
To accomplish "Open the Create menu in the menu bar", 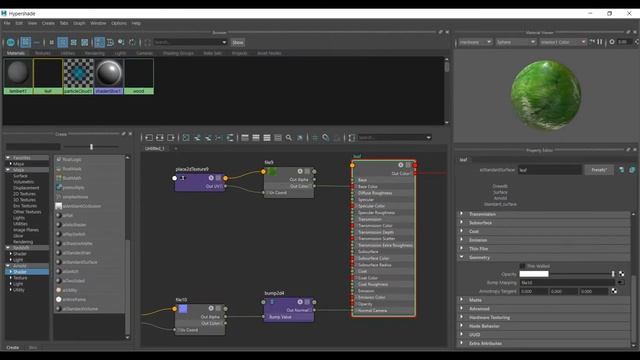I will point(48,23).
